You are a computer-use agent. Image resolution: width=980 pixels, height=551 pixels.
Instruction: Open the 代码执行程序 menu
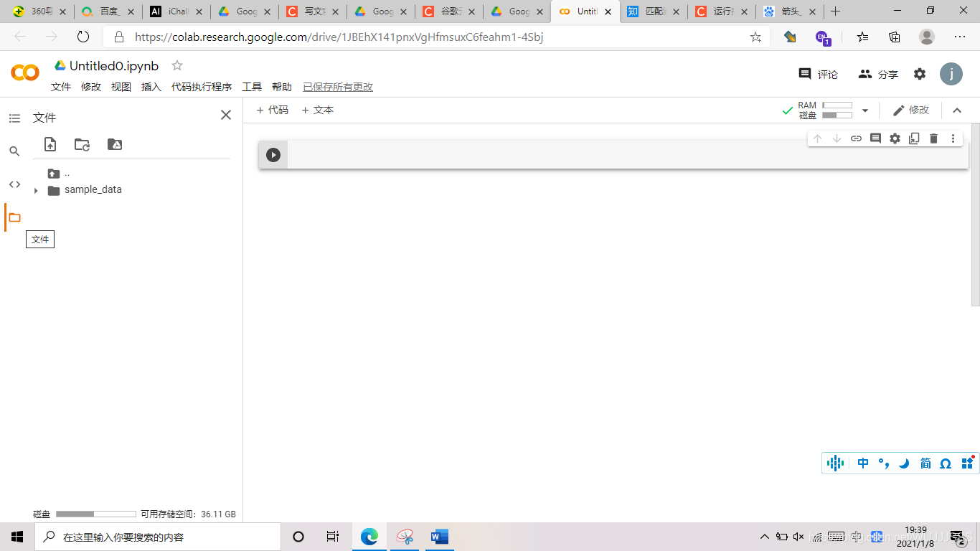(202, 87)
